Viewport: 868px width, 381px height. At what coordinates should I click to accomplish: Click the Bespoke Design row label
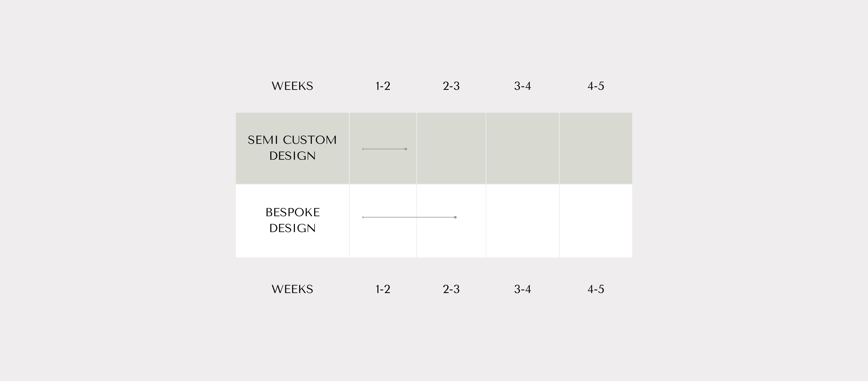click(292, 220)
